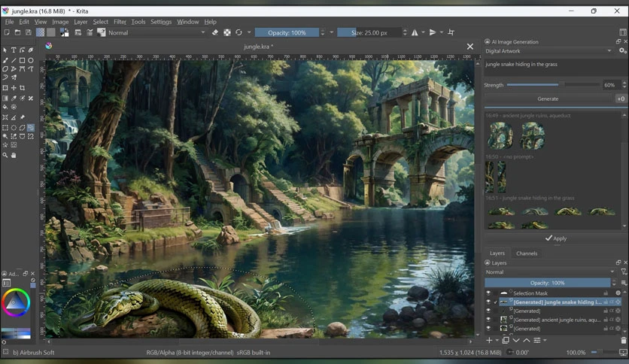Open Digital Artwork style dropdown
The image size is (629, 364).
548,51
